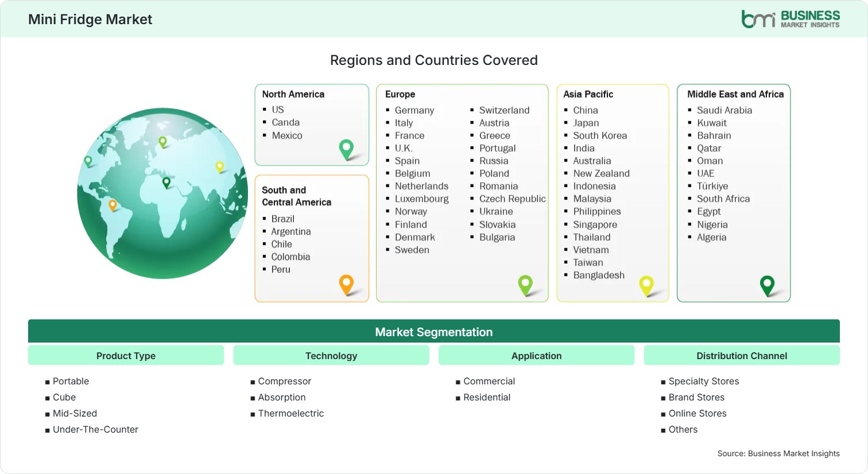Click the orange South and Central America pin
868x474 pixels.
pos(346,285)
